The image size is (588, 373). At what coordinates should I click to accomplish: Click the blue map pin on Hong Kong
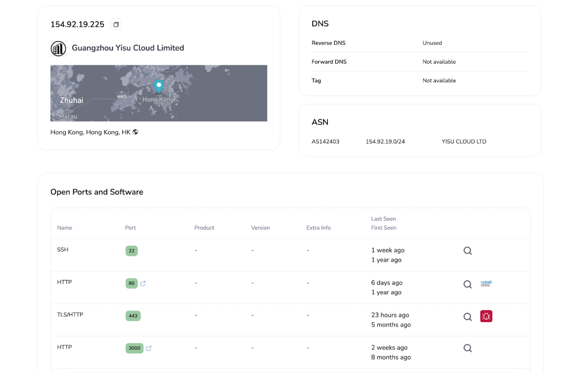tap(159, 86)
